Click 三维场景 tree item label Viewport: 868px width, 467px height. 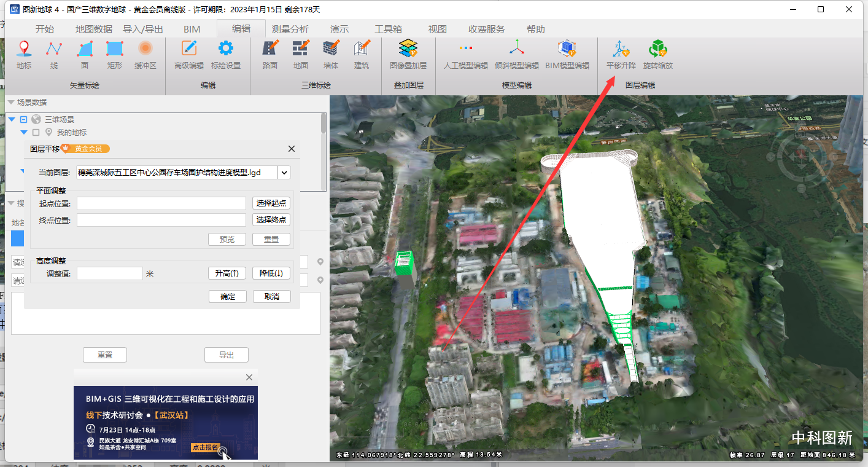click(x=60, y=120)
